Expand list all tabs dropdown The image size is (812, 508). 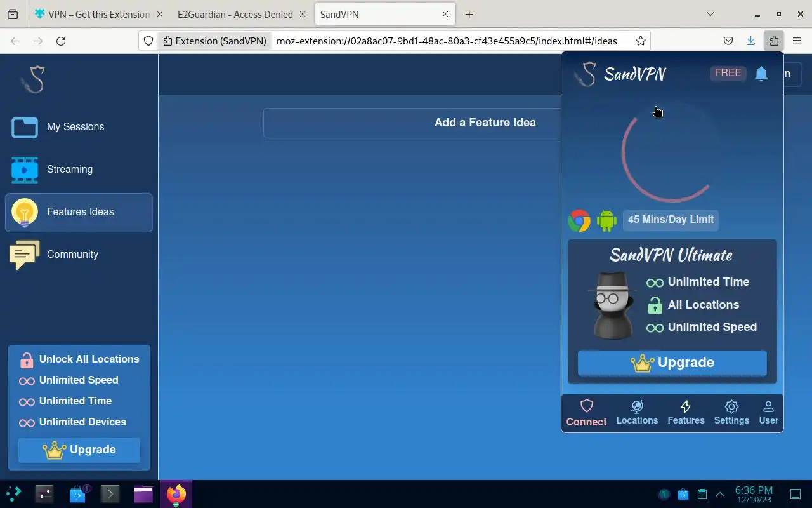click(x=710, y=14)
